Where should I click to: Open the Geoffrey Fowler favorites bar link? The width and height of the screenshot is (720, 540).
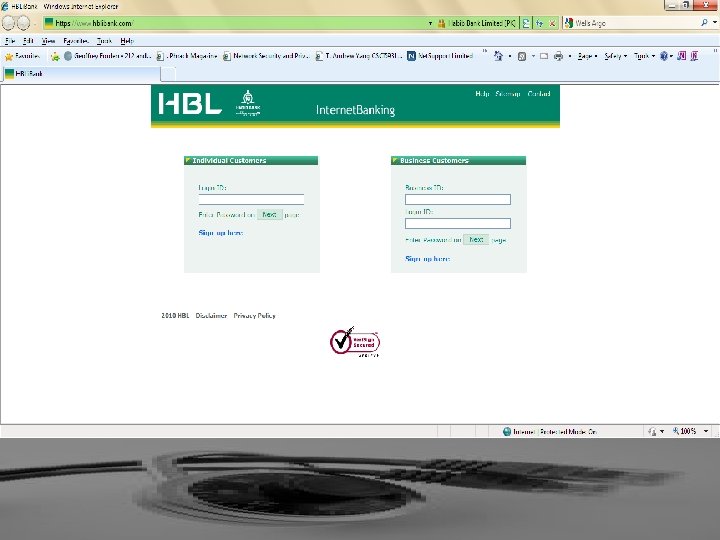click(107, 56)
